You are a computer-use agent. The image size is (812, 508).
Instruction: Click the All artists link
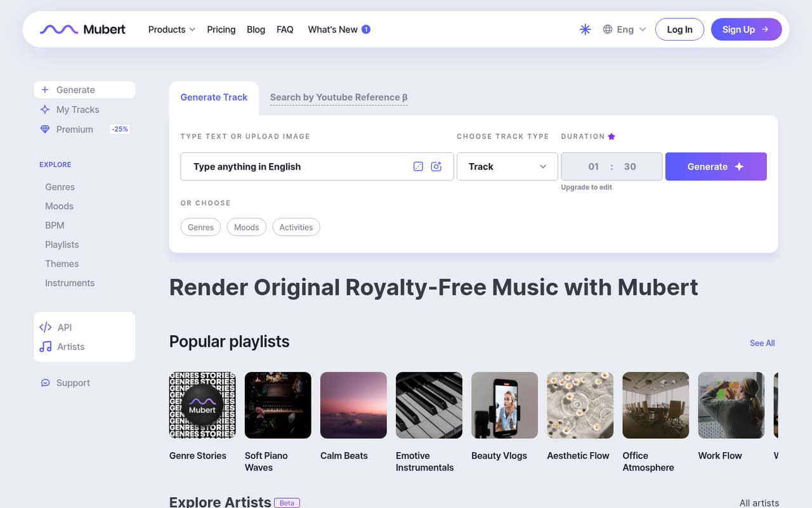pos(759,503)
